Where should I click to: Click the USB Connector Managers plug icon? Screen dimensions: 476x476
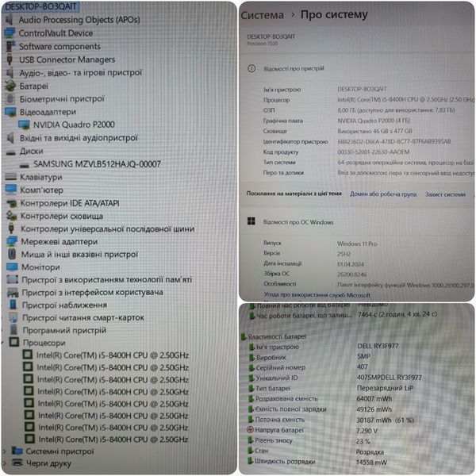(10, 59)
